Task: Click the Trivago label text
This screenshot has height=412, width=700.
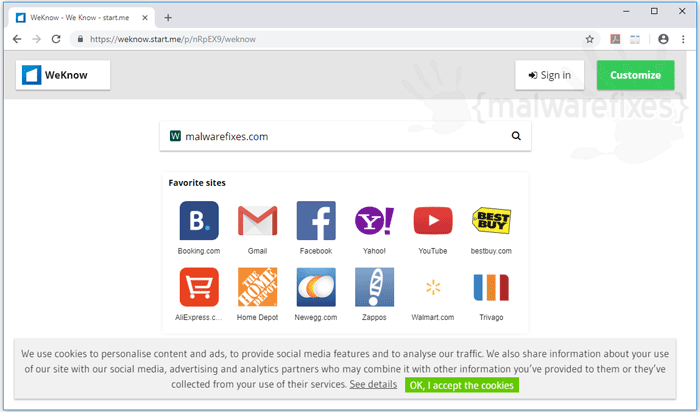Action: point(491,317)
